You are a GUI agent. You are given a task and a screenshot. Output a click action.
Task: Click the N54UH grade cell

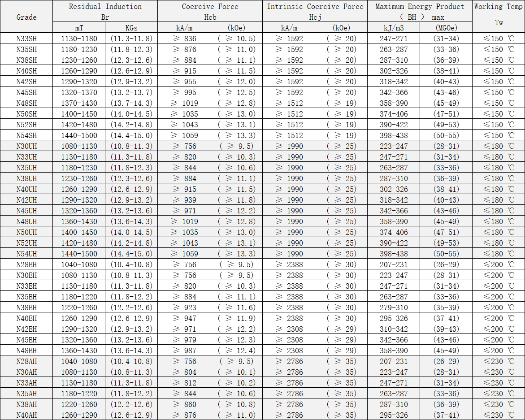pos(26,254)
